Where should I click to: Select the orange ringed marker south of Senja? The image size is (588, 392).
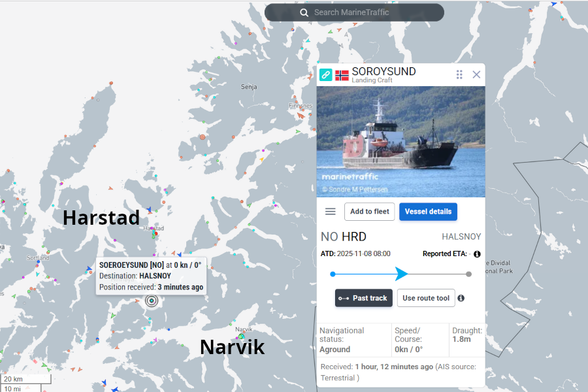point(203,137)
